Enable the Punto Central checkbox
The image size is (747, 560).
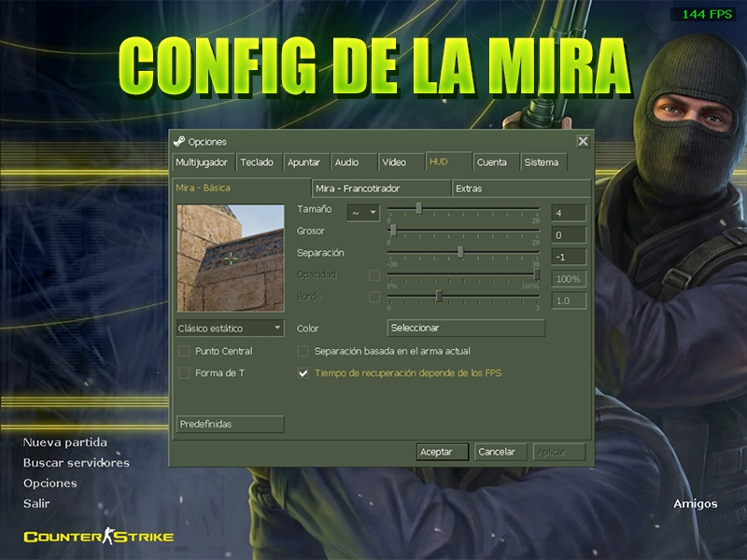point(184,352)
